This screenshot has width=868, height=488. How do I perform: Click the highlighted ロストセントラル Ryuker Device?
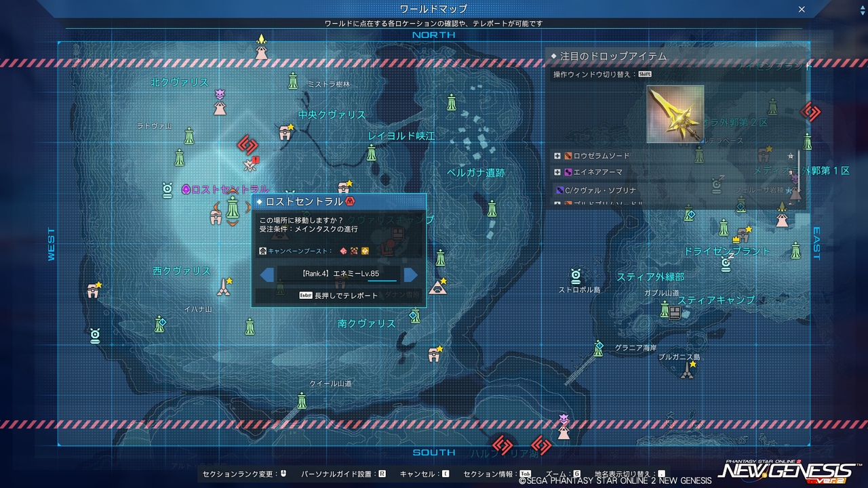pos(233,207)
